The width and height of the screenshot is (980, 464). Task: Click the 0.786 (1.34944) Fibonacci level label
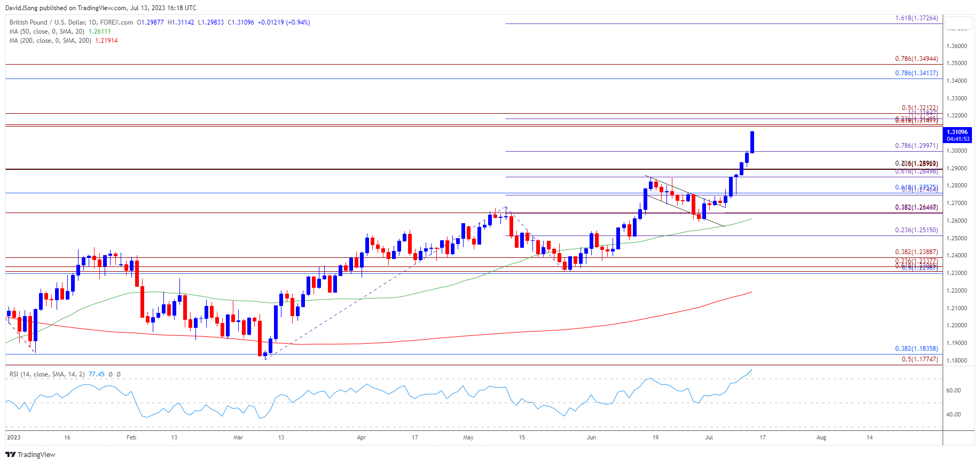pyautogui.click(x=916, y=59)
